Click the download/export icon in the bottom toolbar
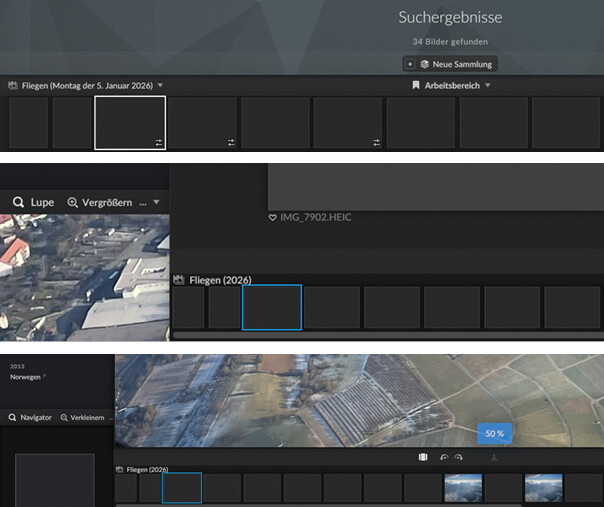The width and height of the screenshot is (604, 507). click(x=494, y=457)
